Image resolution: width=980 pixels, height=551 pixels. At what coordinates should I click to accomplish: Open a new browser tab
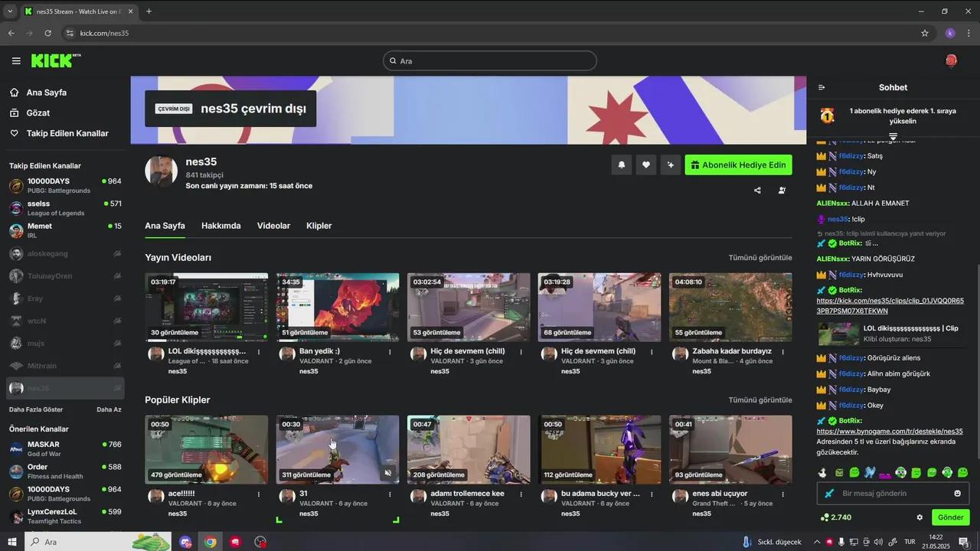tap(149, 11)
